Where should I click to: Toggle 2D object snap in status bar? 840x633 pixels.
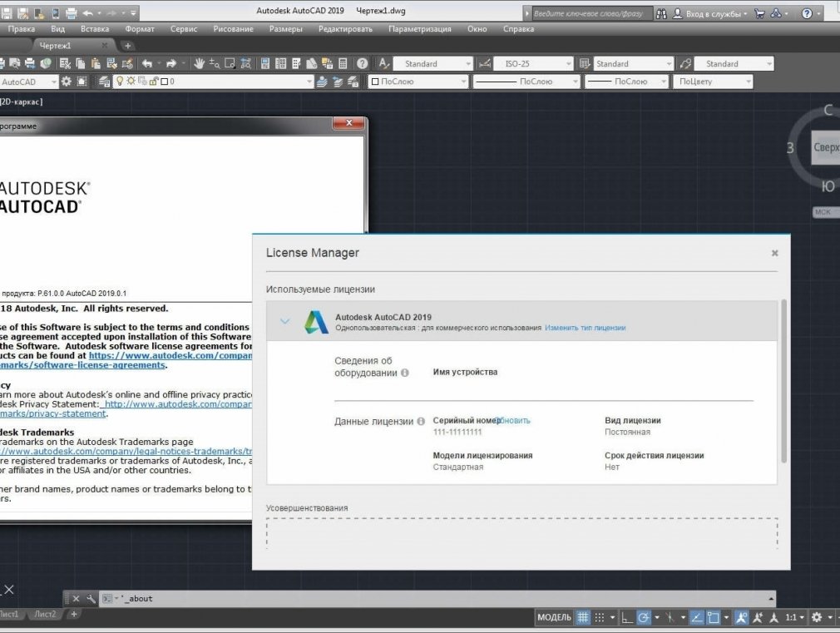coord(713,617)
